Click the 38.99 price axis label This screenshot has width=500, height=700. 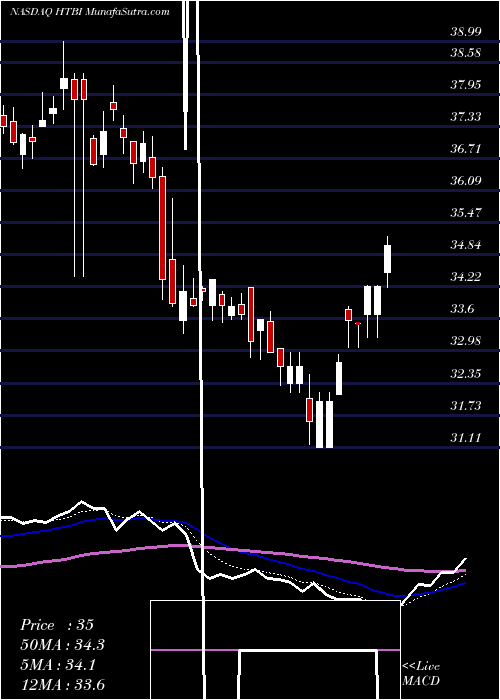pos(466,32)
